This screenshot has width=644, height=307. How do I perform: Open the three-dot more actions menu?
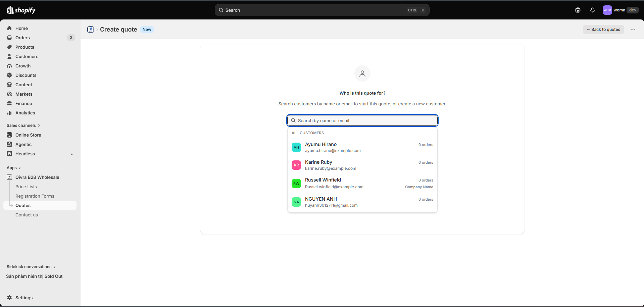click(633, 30)
